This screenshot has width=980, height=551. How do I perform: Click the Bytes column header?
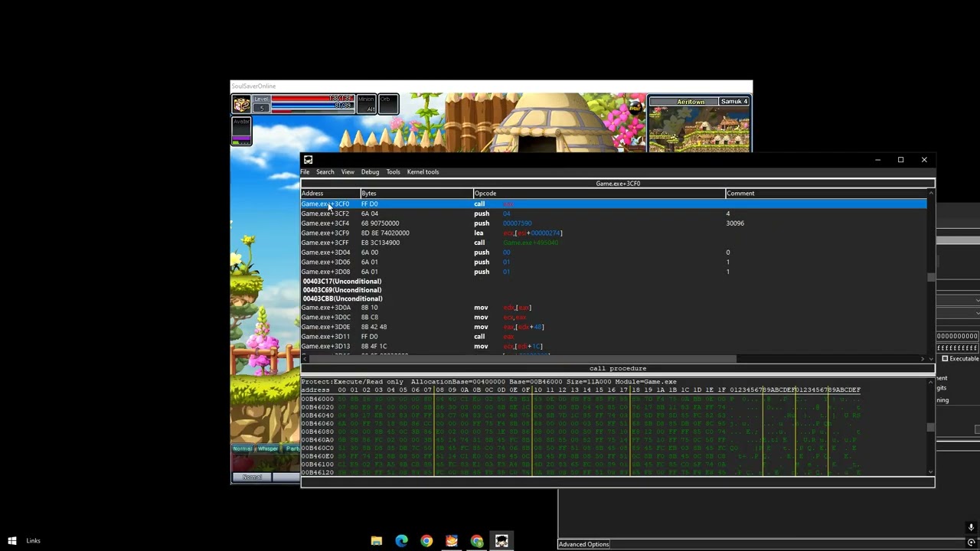(x=416, y=194)
